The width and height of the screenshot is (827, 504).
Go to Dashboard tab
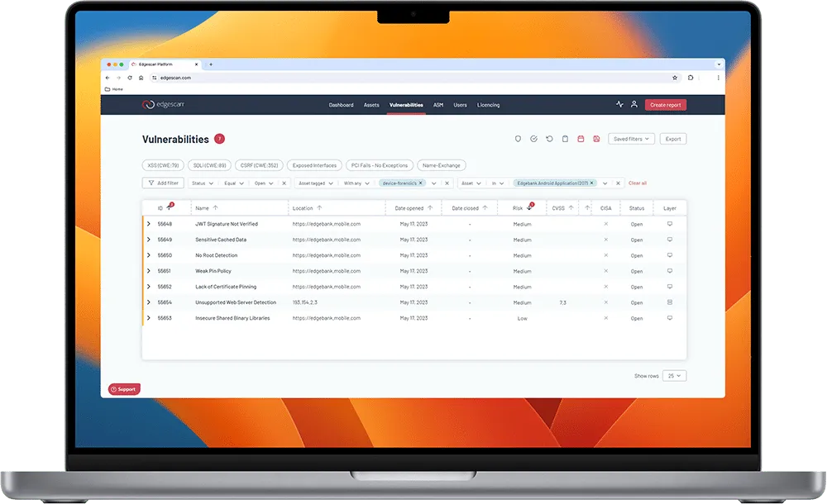342,105
